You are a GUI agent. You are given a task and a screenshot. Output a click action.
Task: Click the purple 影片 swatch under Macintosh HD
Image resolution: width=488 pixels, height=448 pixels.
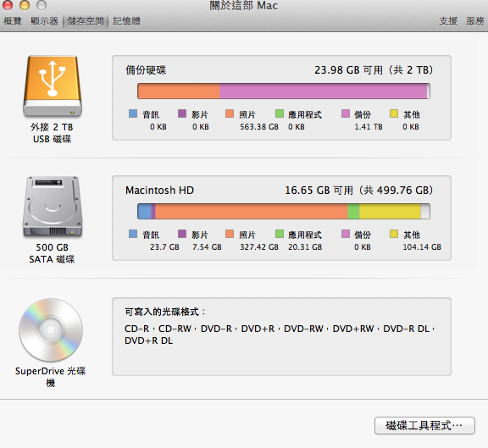coord(182,234)
